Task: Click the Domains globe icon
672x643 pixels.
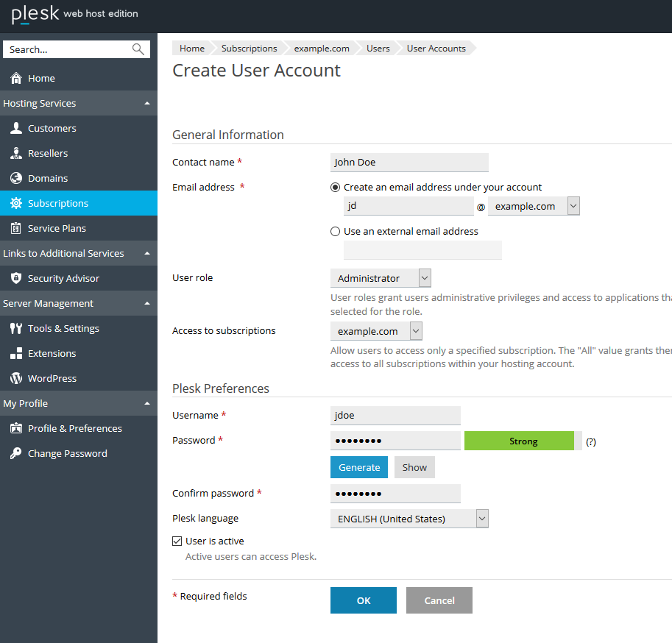Action: 15,178
